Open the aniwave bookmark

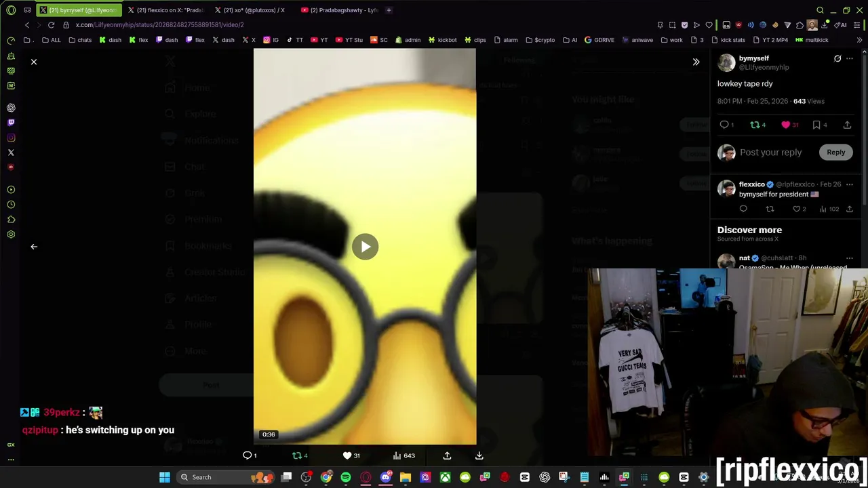tap(637, 40)
